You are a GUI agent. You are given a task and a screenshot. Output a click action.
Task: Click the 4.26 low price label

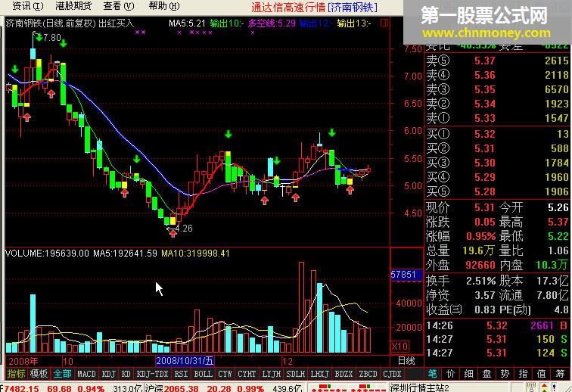184,229
